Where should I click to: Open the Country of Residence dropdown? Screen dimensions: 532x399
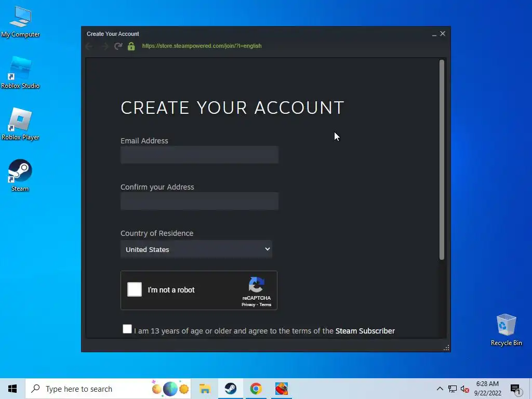196,249
